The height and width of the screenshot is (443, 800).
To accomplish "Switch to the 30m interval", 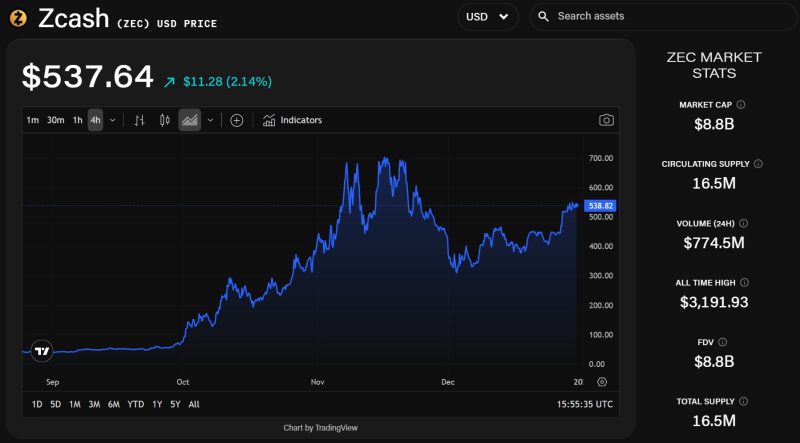I will (56, 120).
